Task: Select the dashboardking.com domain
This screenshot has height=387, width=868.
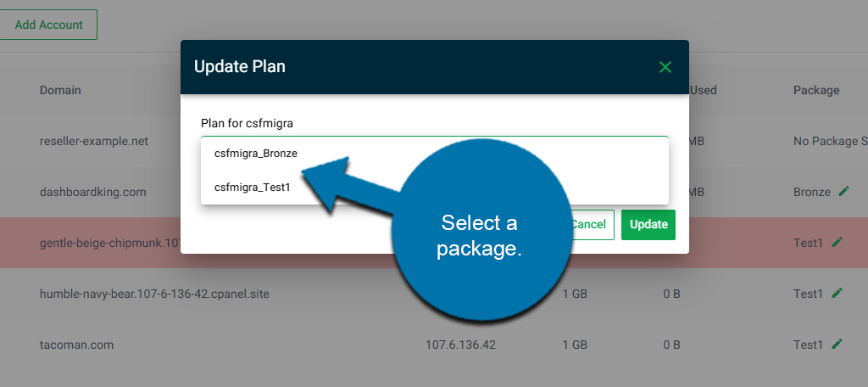Action: pyautogui.click(x=92, y=192)
